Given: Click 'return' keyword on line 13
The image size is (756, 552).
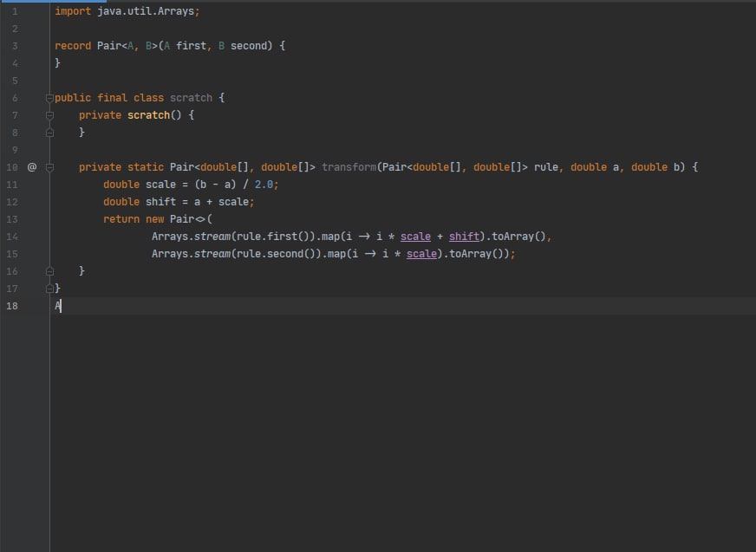Looking at the screenshot, I should (121, 219).
